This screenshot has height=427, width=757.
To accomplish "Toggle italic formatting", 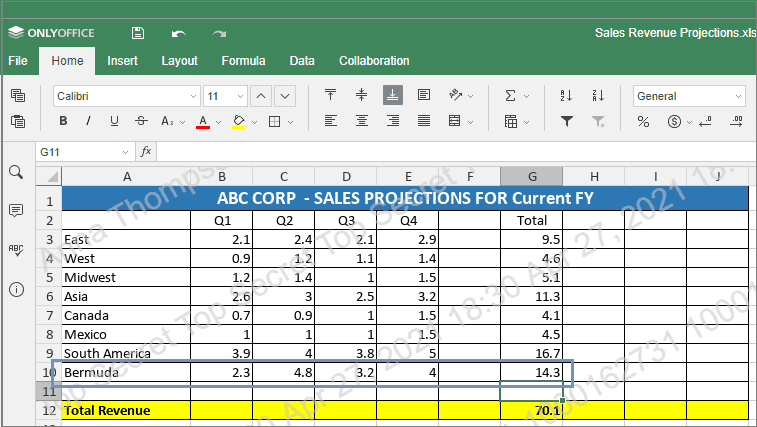I will [88, 121].
